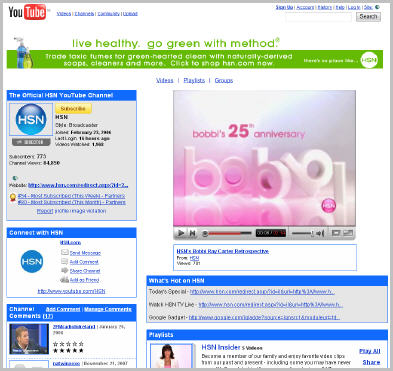Click the Add as Friend icon

pyautogui.click(x=65, y=279)
